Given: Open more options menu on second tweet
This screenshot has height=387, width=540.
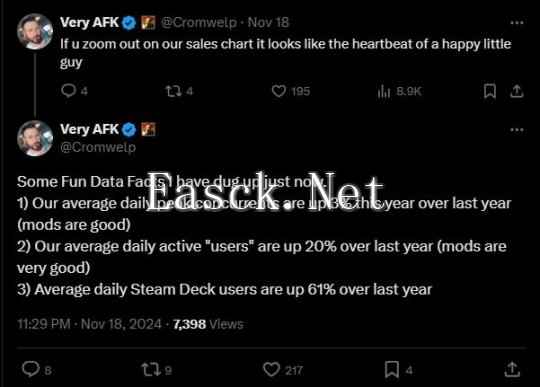Looking at the screenshot, I should click(x=517, y=130).
